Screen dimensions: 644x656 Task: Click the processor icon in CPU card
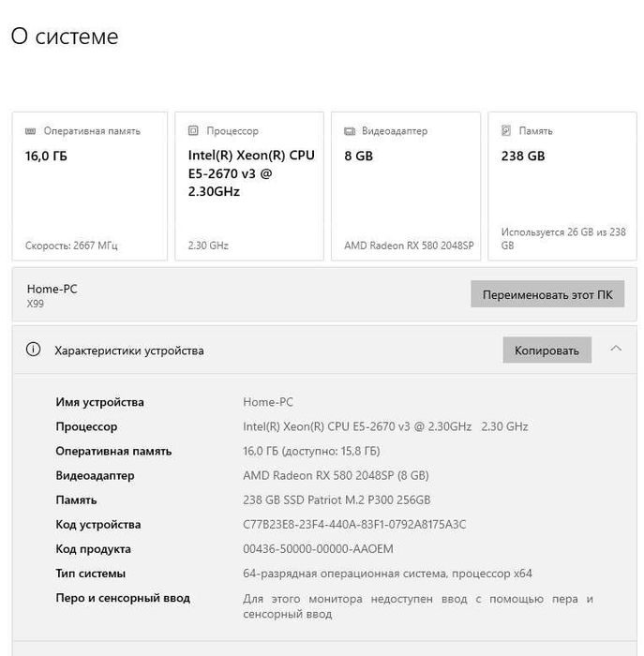[x=193, y=131]
